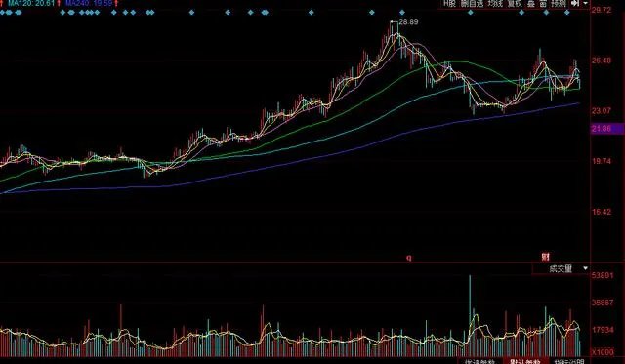Click the H股 toolbar button

pos(449,4)
